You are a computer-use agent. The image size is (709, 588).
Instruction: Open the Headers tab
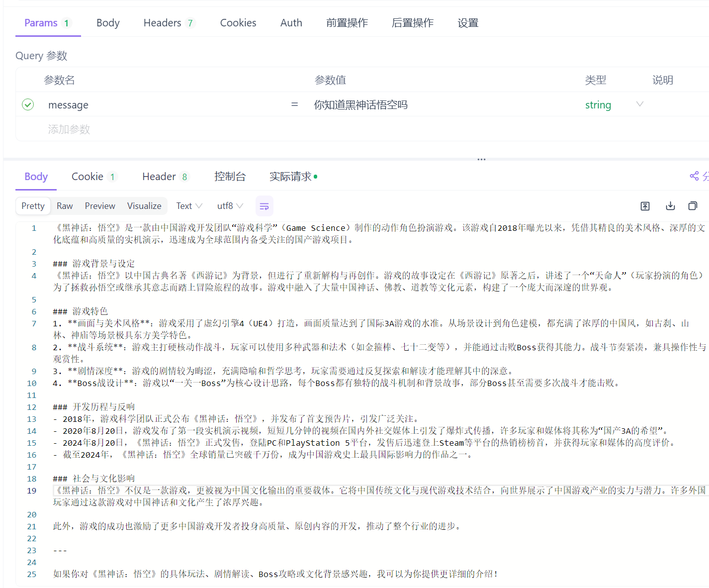[169, 23]
